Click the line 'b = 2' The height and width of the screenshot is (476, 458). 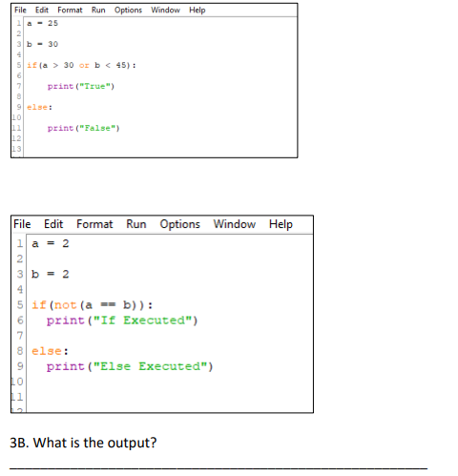coord(51,274)
